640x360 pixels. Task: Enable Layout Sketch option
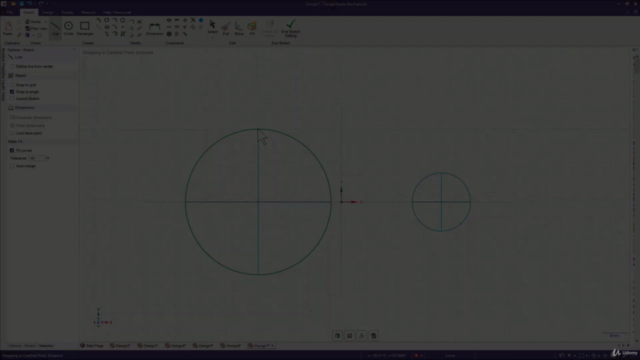[12, 98]
